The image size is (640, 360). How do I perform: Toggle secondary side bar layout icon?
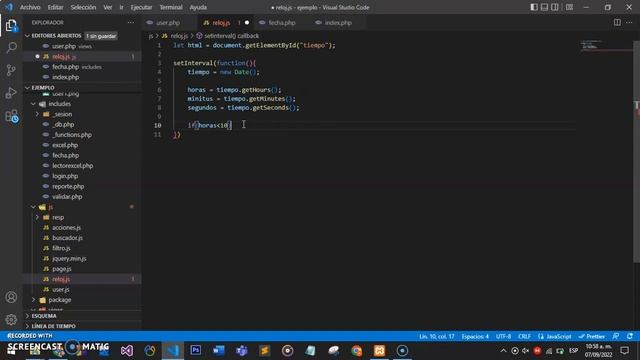click(555, 7)
